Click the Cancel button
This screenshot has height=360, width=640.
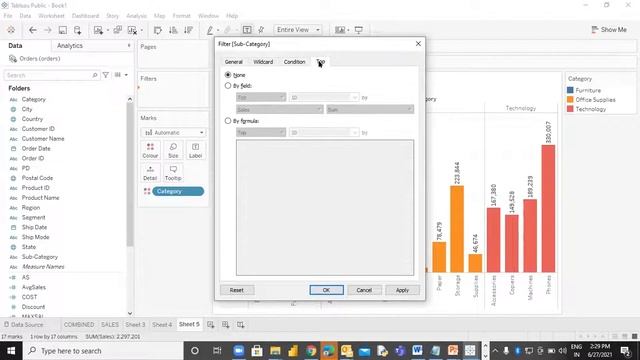(x=364, y=290)
